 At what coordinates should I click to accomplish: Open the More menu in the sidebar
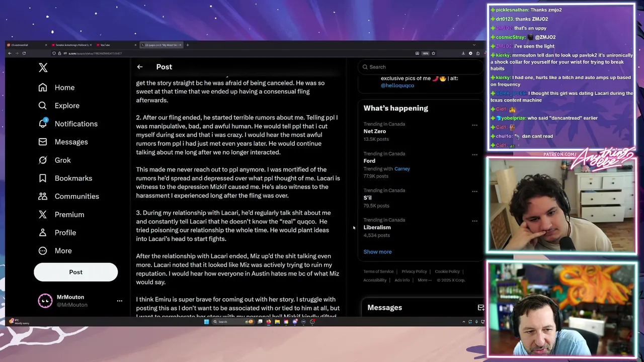pyautogui.click(x=55, y=250)
